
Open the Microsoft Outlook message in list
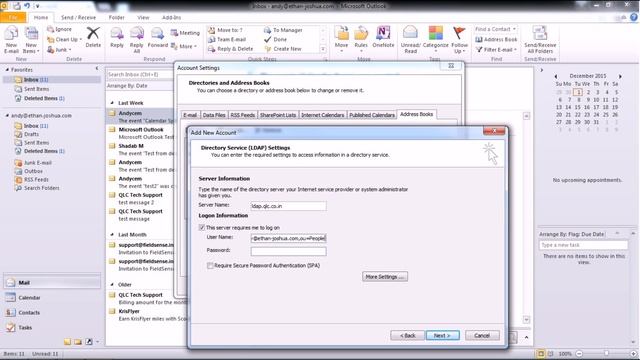point(140,133)
